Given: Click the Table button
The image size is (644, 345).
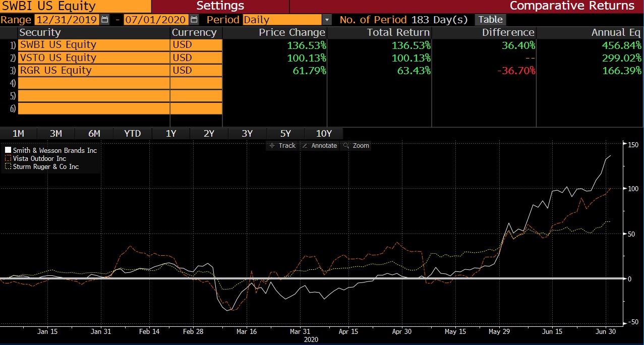Looking at the screenshot, I should pos(491,20).
